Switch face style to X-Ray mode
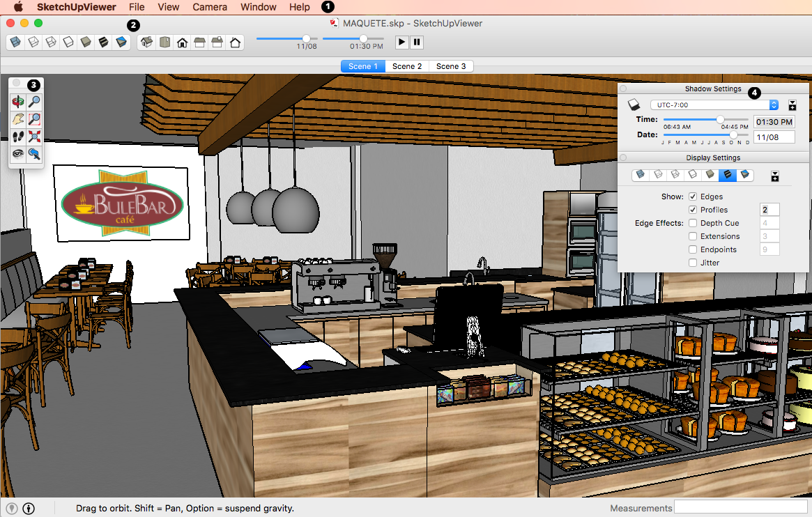Screen dimensions: 812x517 (x=15, y=42)
